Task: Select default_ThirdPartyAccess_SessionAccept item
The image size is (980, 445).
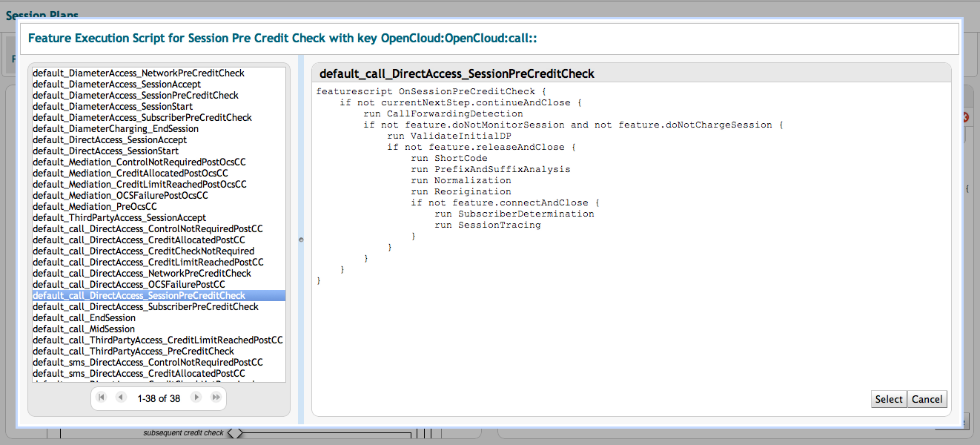Action: [x=119, y=218]
